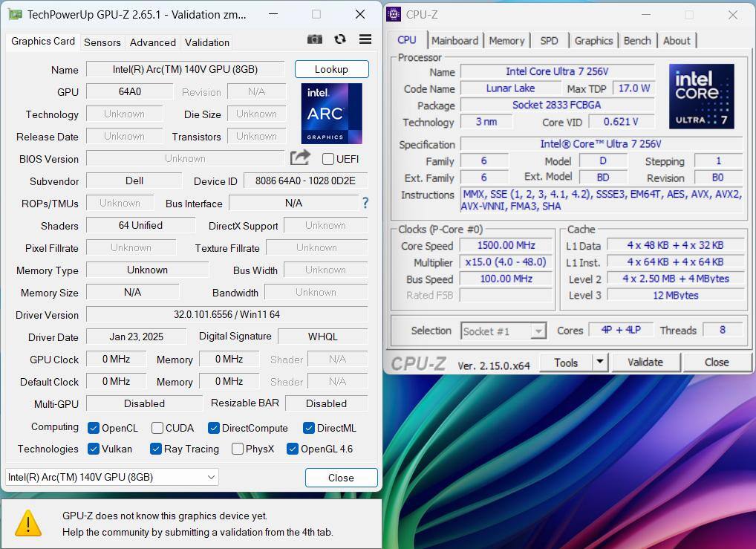This screenshot has width=756, height=549.
Task: Click the Bus Interface question mark icon
Action: (365, 203)
